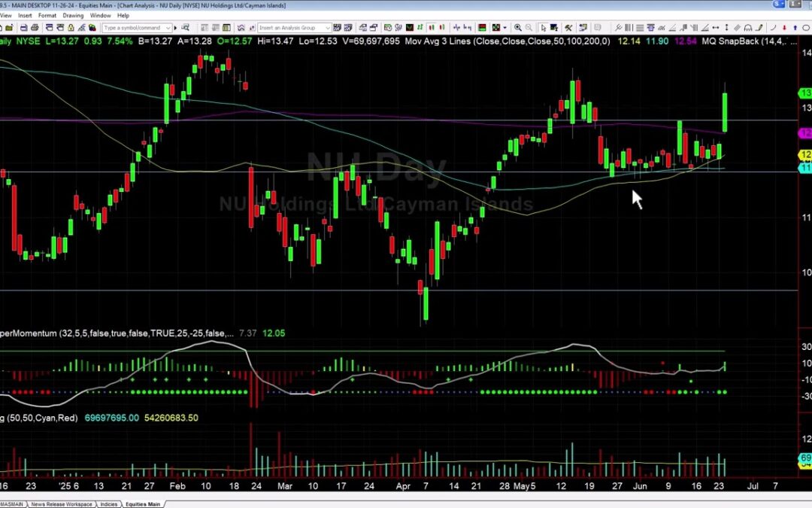This screenshot has width=812, height=508.
Task: Open the Help menu
Action: pyautogui.click(x=123, y=16)
